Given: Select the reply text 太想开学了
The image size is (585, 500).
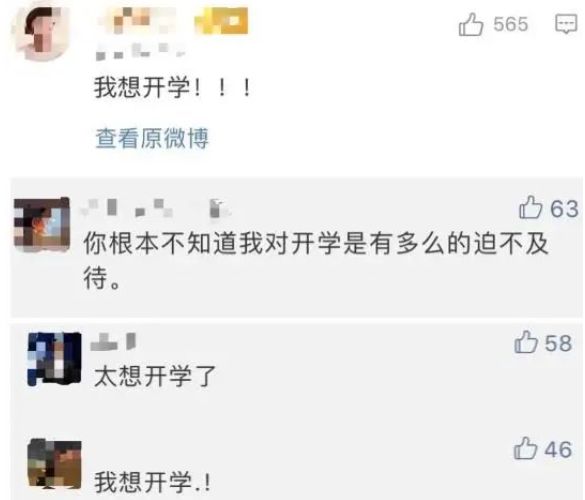Looking at the screenshot, I should click(x=155, y=376).
